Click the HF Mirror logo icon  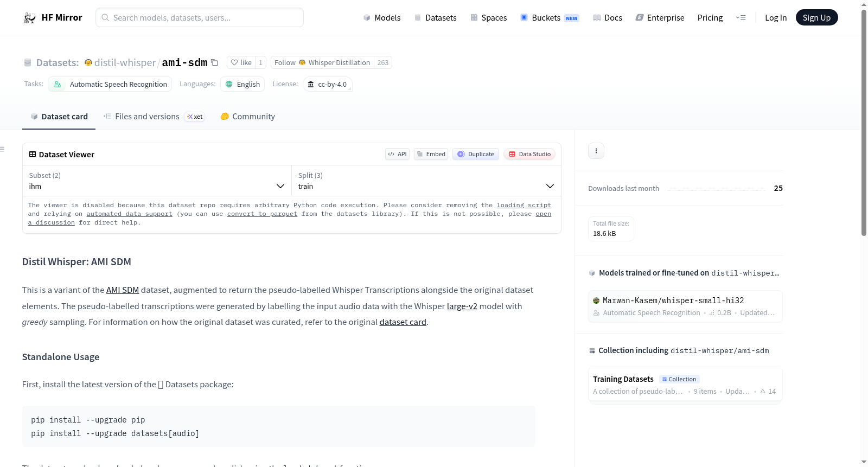pos(30,18)
